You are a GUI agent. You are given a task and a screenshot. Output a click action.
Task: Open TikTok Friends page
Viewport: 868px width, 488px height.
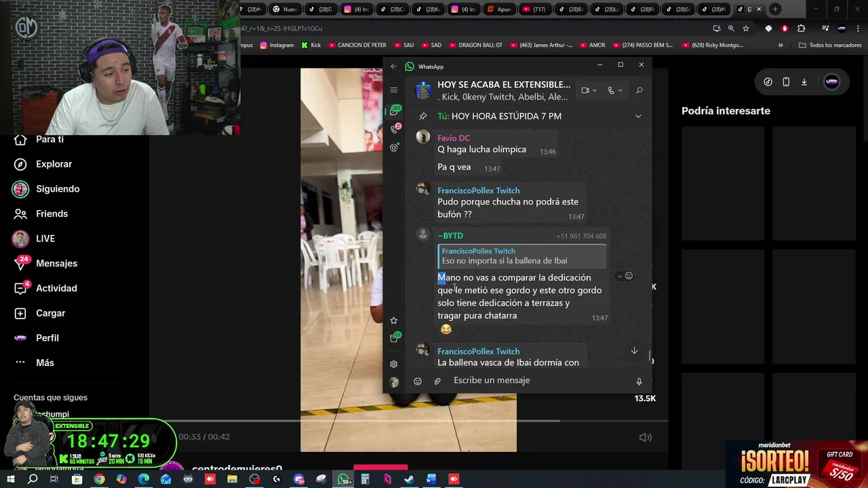click(41, 213)
